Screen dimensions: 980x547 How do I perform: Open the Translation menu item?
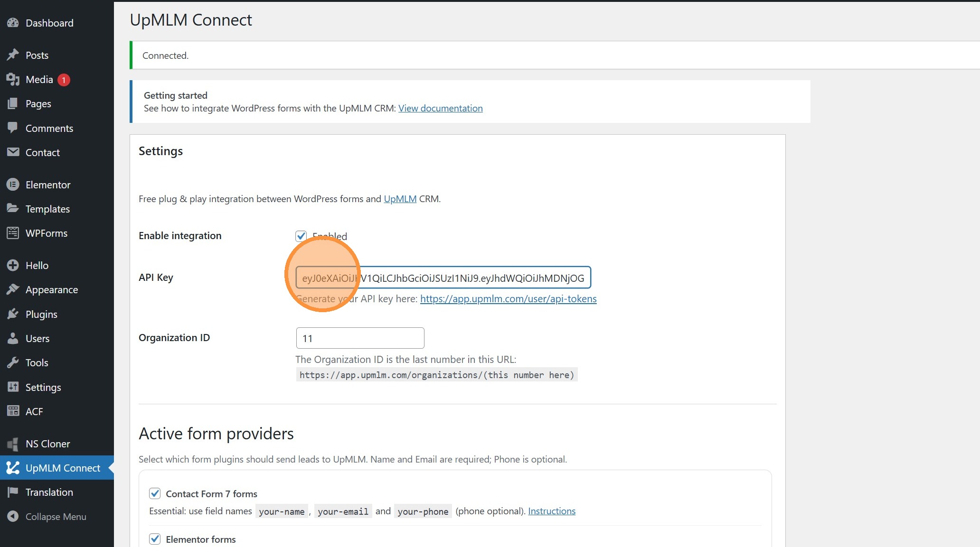tap(49, 492)
